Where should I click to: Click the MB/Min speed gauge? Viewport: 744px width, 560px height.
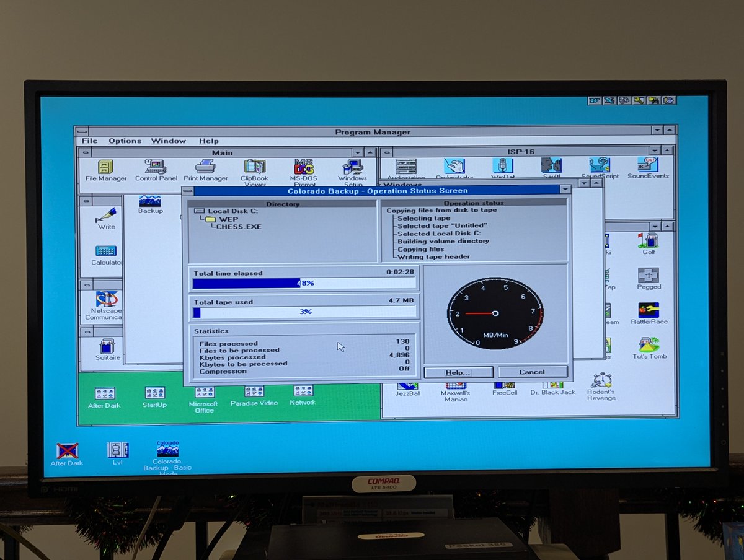pos(495,313)
